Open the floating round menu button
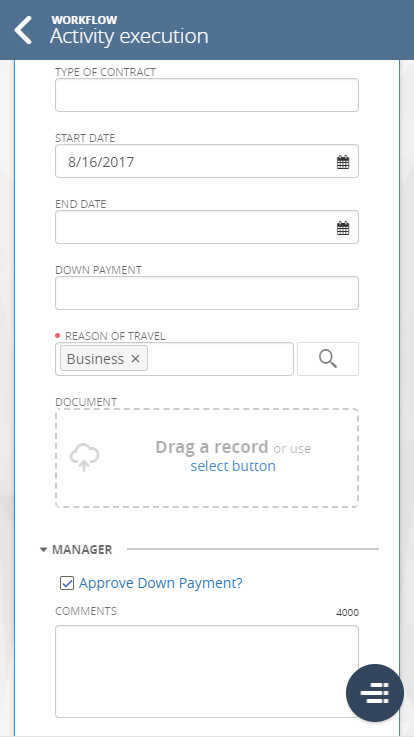Viewport: 414px width, 737px height. (x=375, y=693)
